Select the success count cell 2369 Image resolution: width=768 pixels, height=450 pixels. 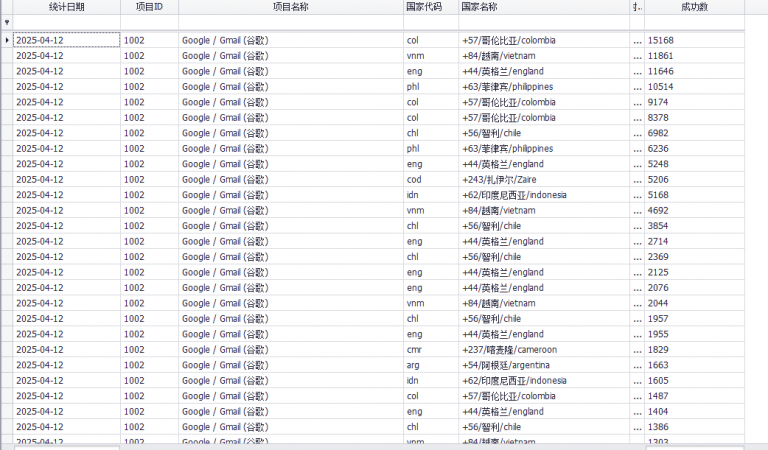click(x=694, y=257)
